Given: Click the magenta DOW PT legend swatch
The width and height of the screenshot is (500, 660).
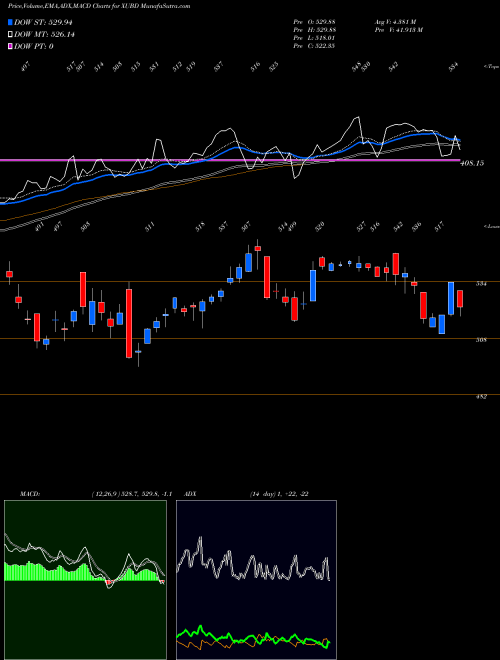Looking at the screenshot, I should coord(11,46).
